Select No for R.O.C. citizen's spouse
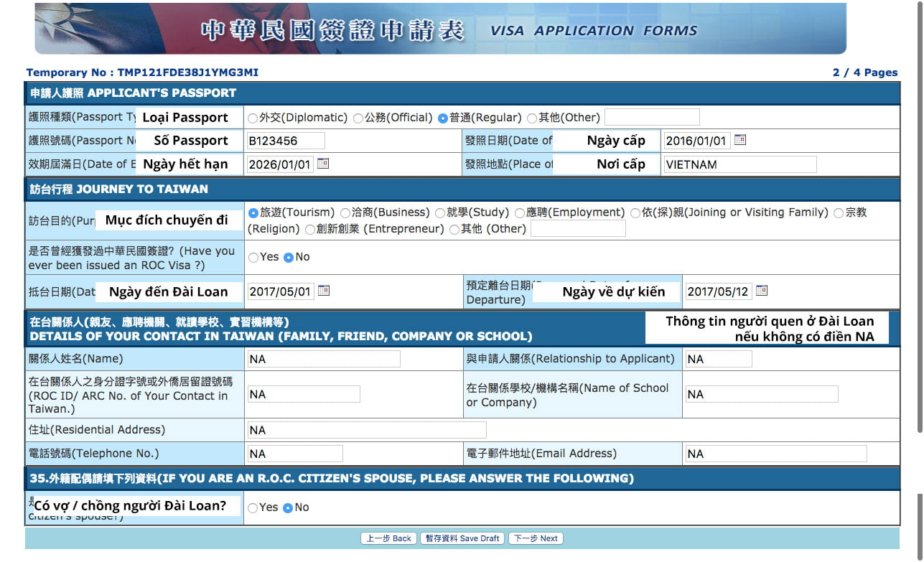This screenshot has width=924, height=562. (288, 508)
